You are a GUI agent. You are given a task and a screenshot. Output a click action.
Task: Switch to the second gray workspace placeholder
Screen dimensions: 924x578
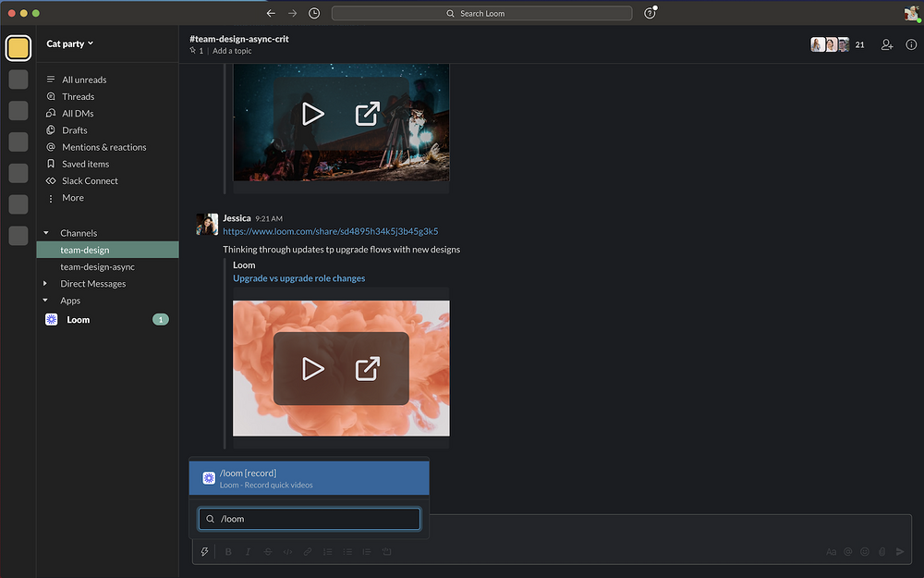[x=18, y=110]
